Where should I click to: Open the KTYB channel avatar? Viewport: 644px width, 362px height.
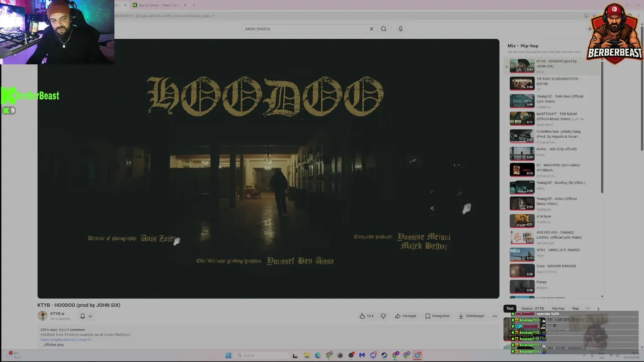(x=42, y=316)
